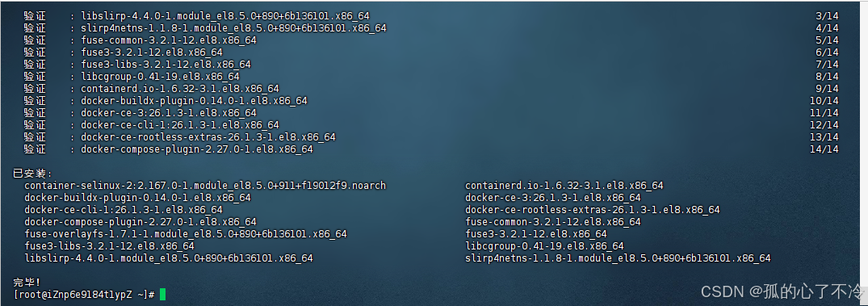Image resolution: width=868 pixels, height=306 pixels.
Task: Click fuse-overlayfs in installed list
Action: pos(186,234)
